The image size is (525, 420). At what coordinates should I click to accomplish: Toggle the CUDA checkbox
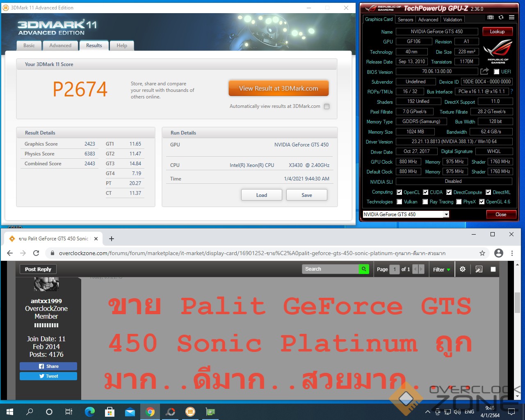pos(425,192)
